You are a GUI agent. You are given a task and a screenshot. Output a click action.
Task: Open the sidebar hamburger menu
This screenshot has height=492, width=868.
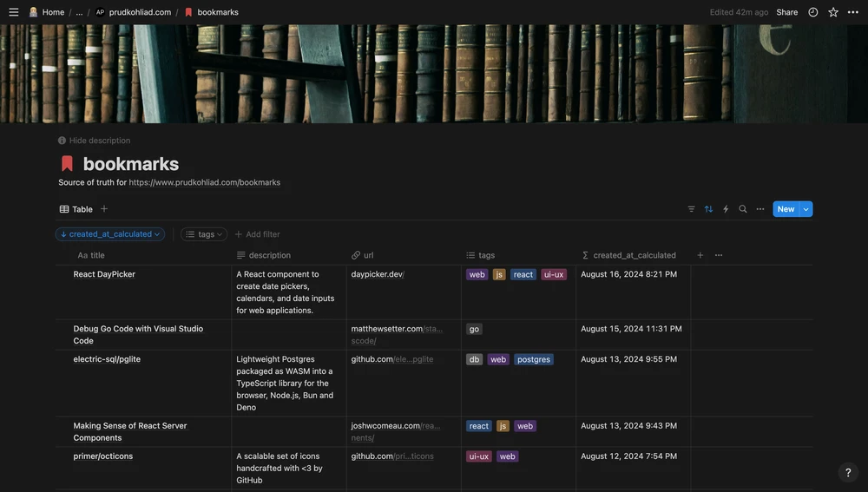(x=13, y=12)
